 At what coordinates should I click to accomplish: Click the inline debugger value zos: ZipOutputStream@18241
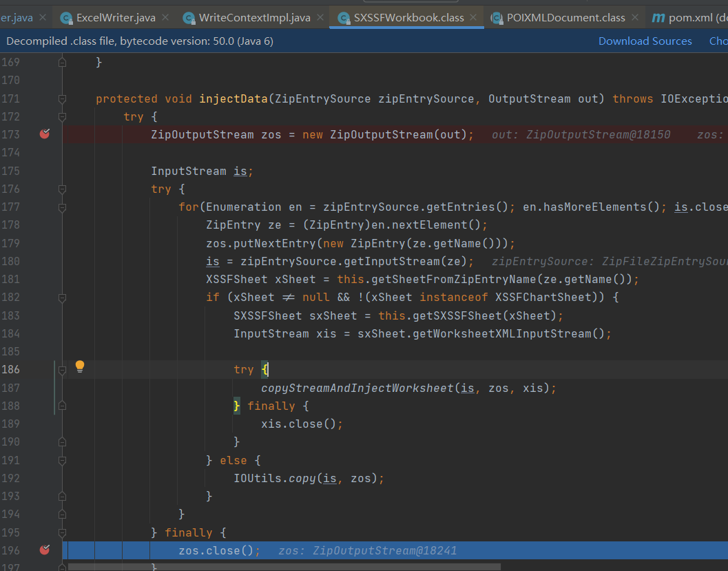368,550
